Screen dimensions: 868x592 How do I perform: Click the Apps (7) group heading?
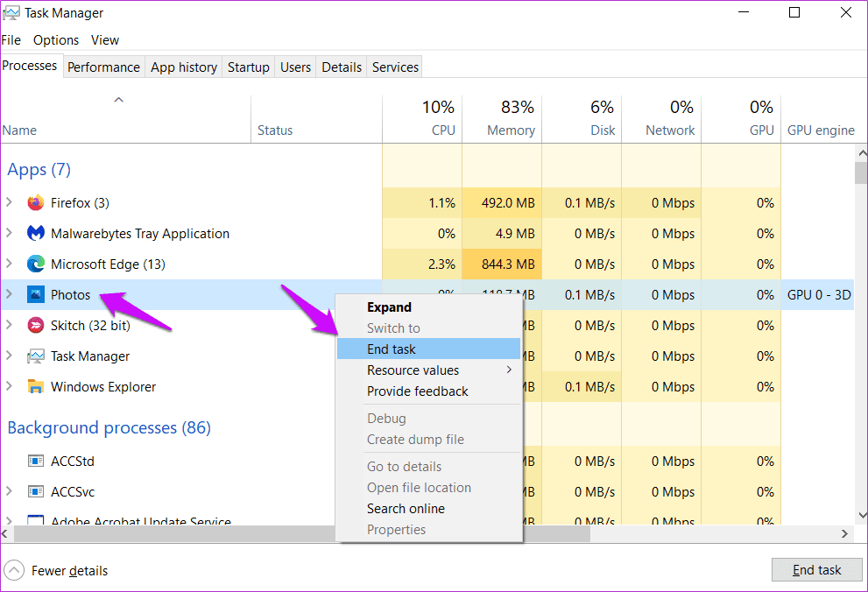click(x=39, y=169)
